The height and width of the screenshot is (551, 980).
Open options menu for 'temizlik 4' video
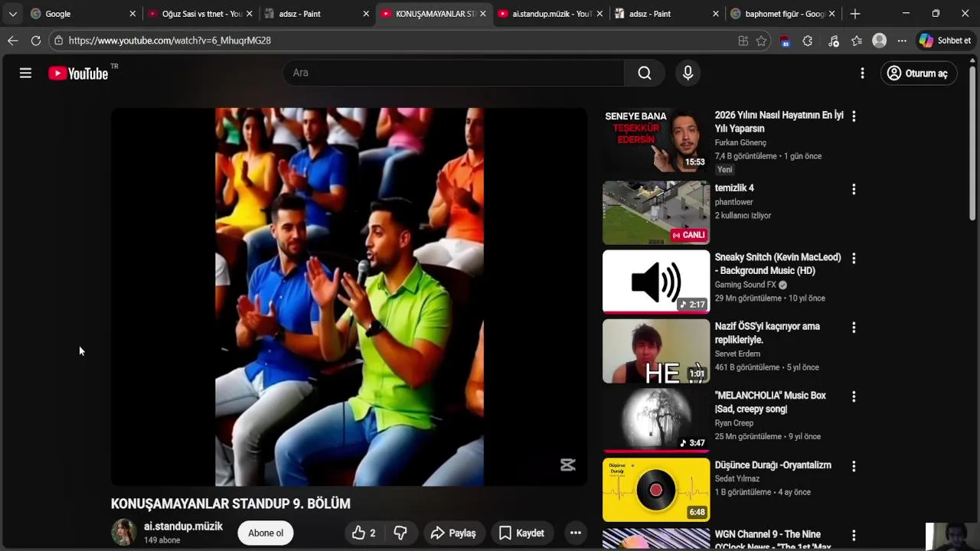[x=854, y=189]
